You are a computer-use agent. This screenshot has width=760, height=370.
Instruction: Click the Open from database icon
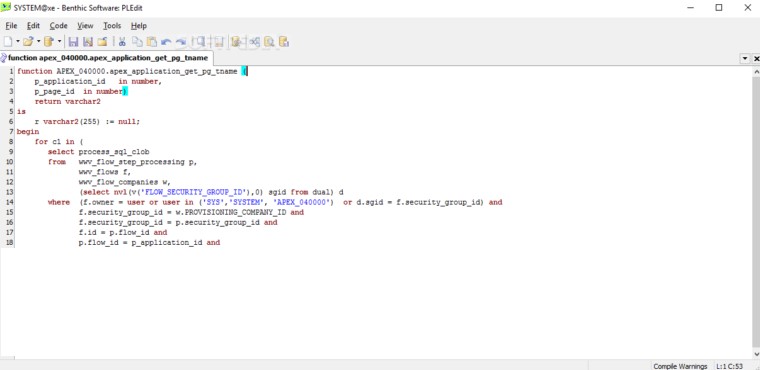point(49,42)
